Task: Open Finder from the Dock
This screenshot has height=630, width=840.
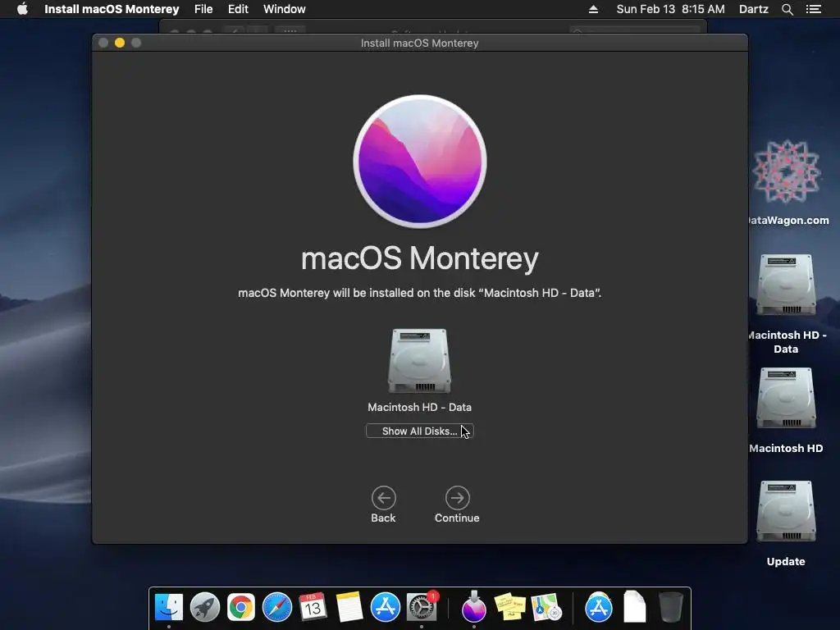Action: pos(169,607)
